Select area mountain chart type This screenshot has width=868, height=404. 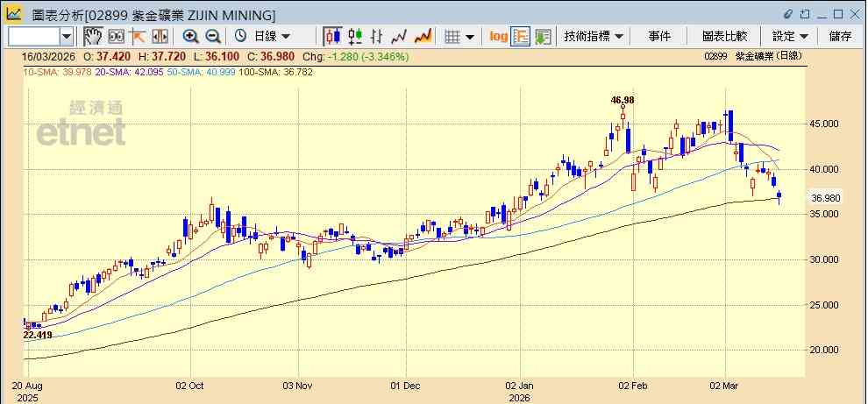[x=423, y=37]
